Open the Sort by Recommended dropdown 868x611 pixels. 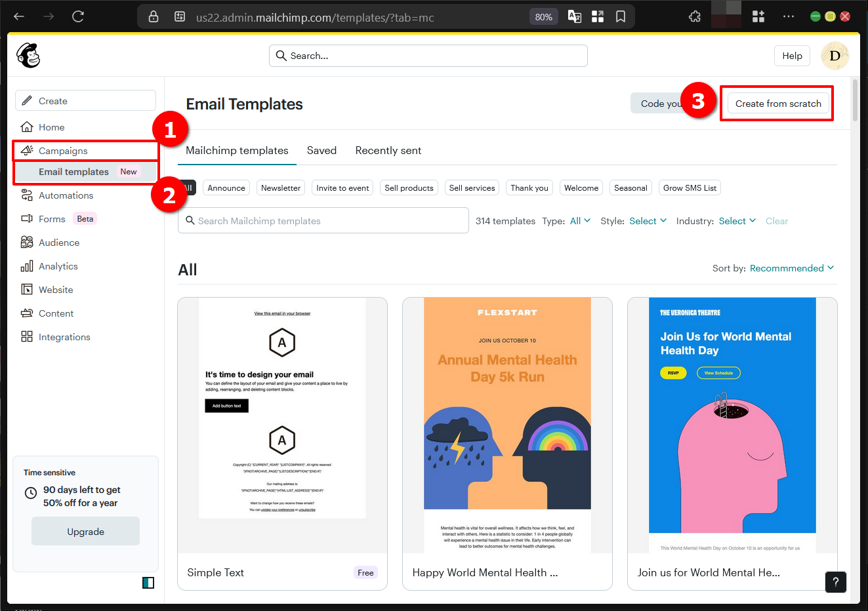click(x=791, y=267)
